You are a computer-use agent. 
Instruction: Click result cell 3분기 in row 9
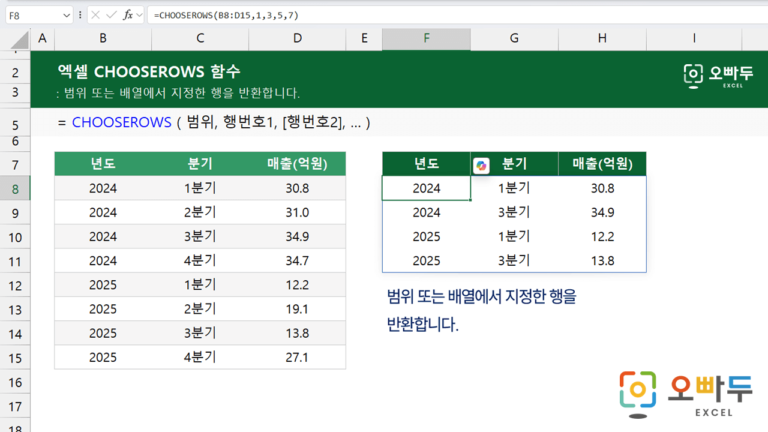tap(514, 213)
